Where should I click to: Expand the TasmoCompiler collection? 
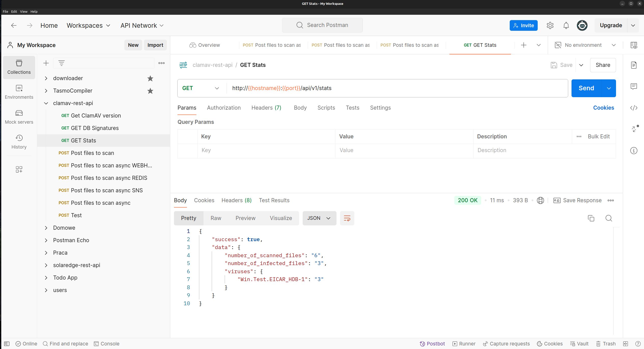[x=46, y=91]
